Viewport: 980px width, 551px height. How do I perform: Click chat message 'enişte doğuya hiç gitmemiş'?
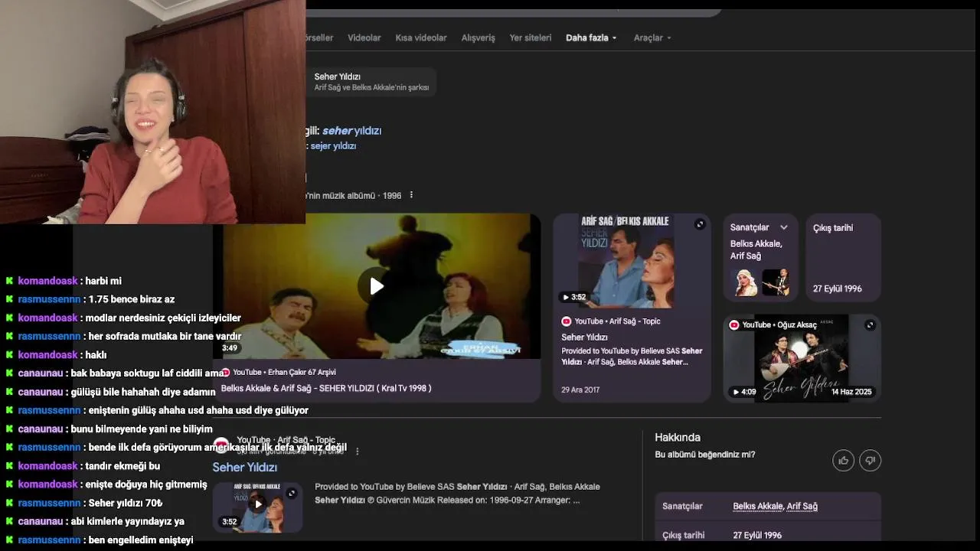coord(146,484)
